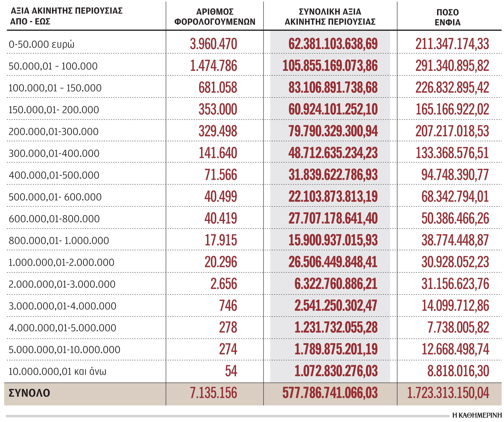Select the 0-50.000 ευρώ row label
Screen dimensions: 504x422
tap(41, 45)
